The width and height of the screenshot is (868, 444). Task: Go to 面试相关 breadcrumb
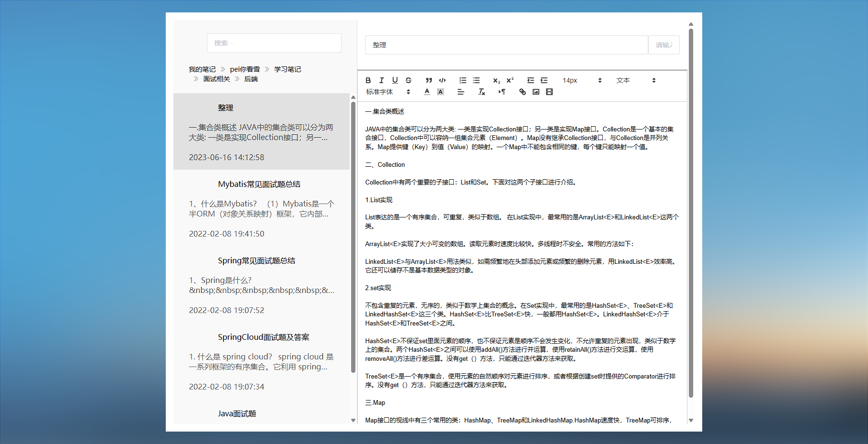click(x=216, y=79)
